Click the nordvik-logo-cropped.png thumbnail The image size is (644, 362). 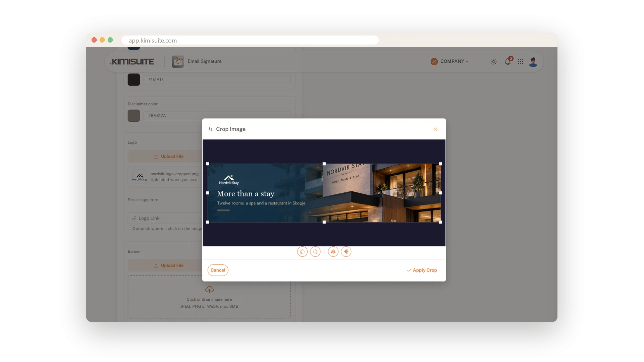tap(140, 177)
